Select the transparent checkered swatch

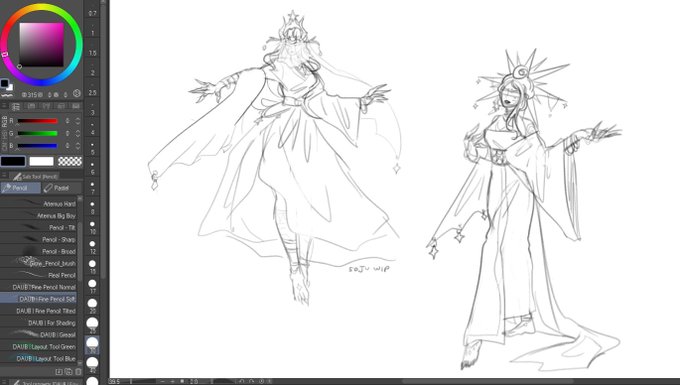(70, 161)
